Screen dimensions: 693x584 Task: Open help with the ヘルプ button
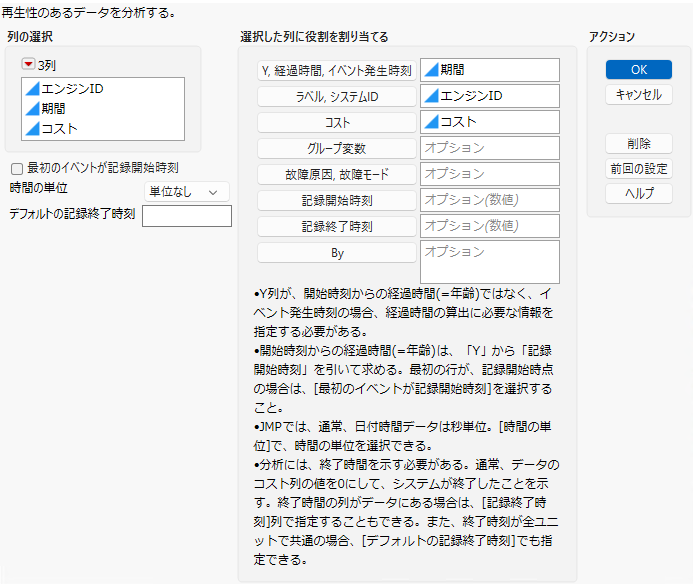[639, 193]
